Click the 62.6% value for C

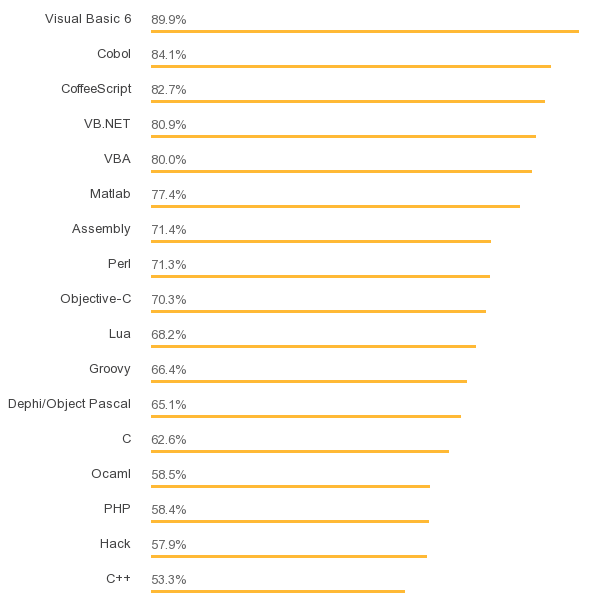168,440
